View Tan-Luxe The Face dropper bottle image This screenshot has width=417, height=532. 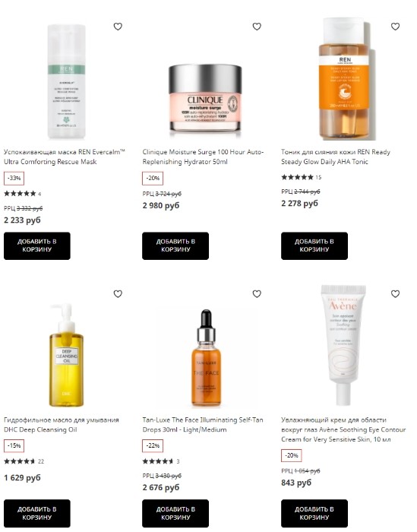coord(206,358)
